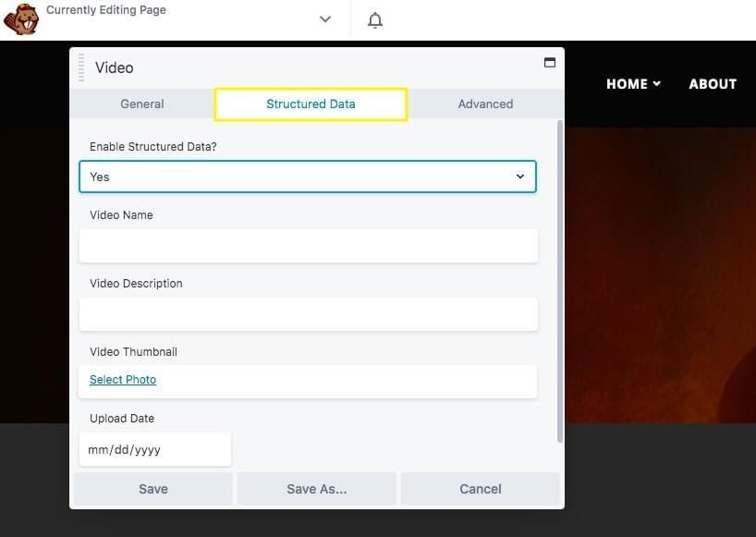756x537 pixels.
Task: Cancel the Video settings changes
Action: coord(480,489)
